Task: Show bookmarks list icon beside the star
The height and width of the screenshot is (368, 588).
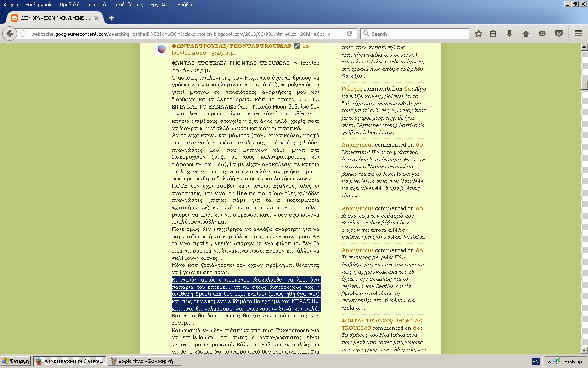Action: click(x=493, y=34)
